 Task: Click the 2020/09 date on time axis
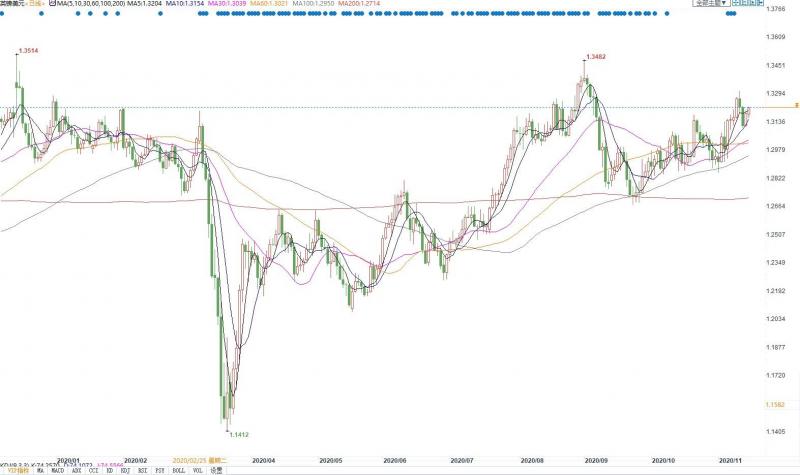596,460
